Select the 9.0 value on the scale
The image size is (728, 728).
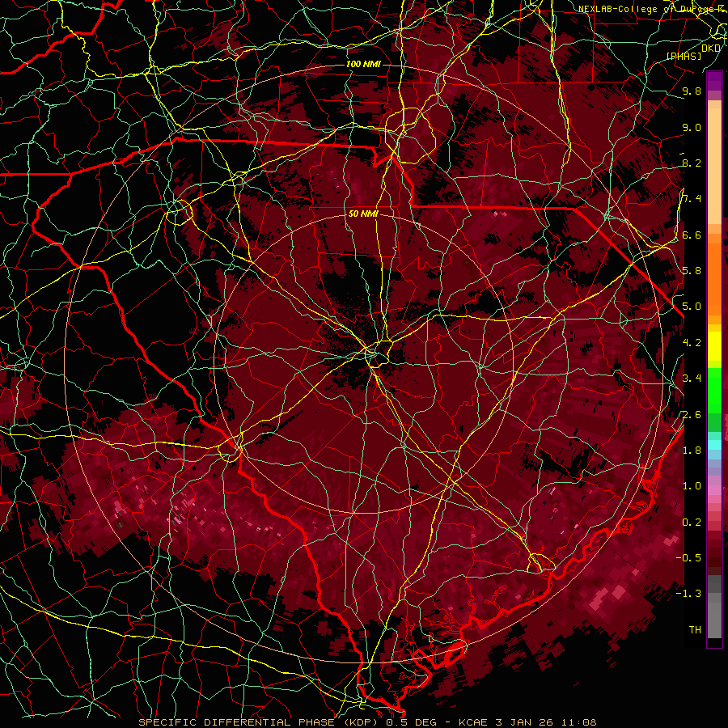[692, 127]
